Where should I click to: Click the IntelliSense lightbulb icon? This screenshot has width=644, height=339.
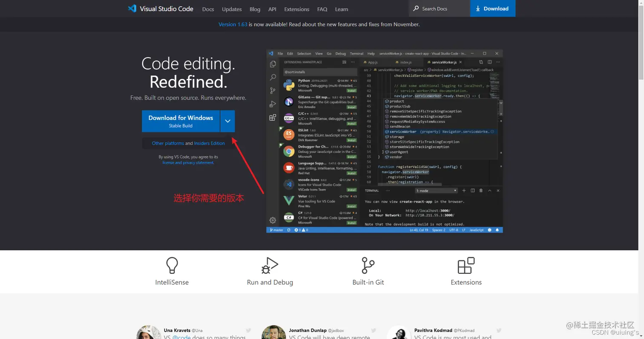click(x=172, y=265)
